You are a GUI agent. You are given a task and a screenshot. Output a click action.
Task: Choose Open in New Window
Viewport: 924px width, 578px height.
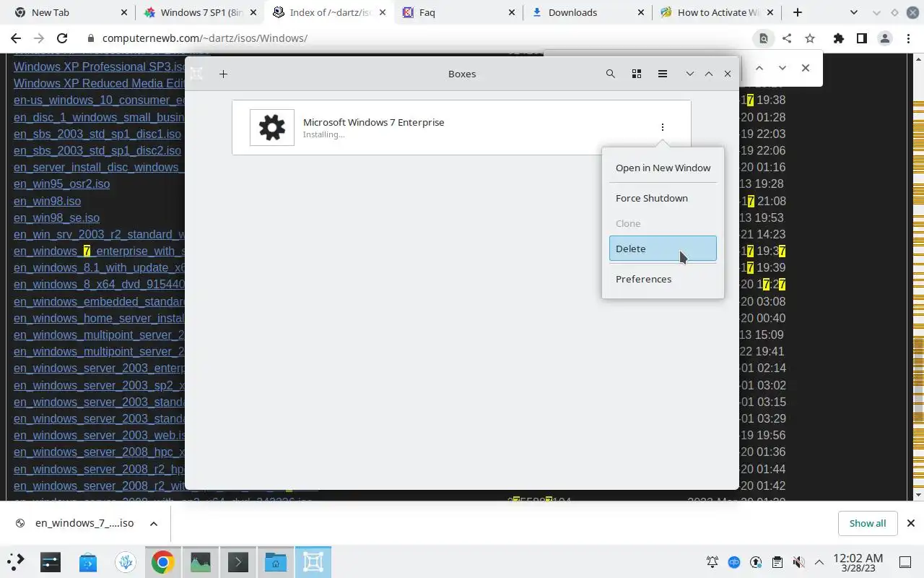pos(663,168)
